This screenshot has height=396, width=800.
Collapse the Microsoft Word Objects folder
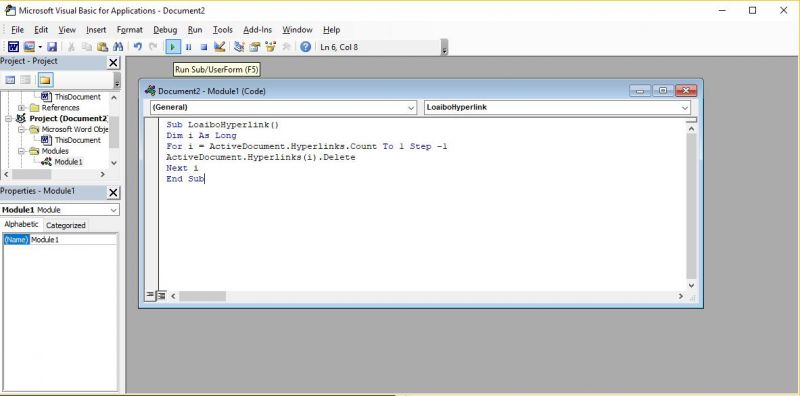(22, 129)
